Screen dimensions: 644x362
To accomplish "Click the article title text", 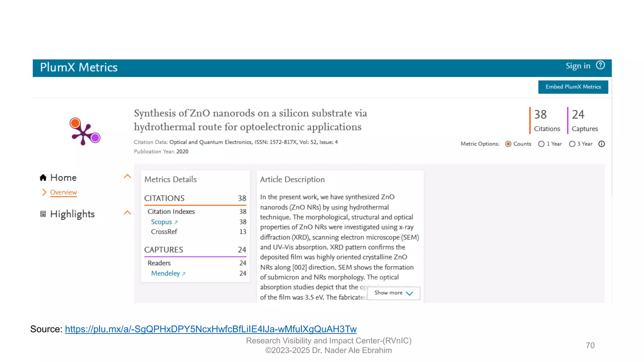I will click(250, 120).
